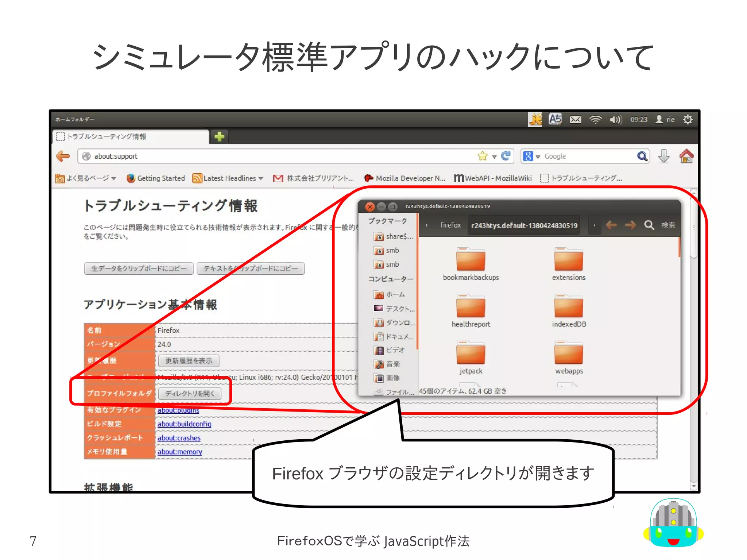Click 生データをクリップボードにコピー button

tap(139, 269)
